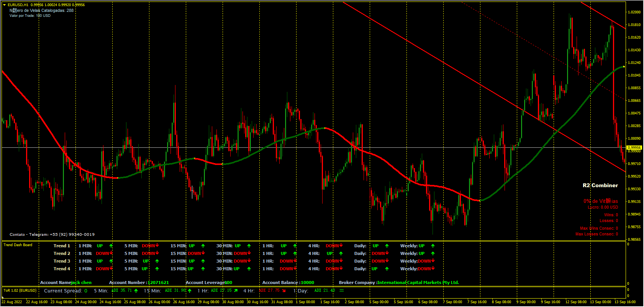644x307 pixels.
Task: Click the '1 Sep 00:00' time axis label
Action: (305, 302)
